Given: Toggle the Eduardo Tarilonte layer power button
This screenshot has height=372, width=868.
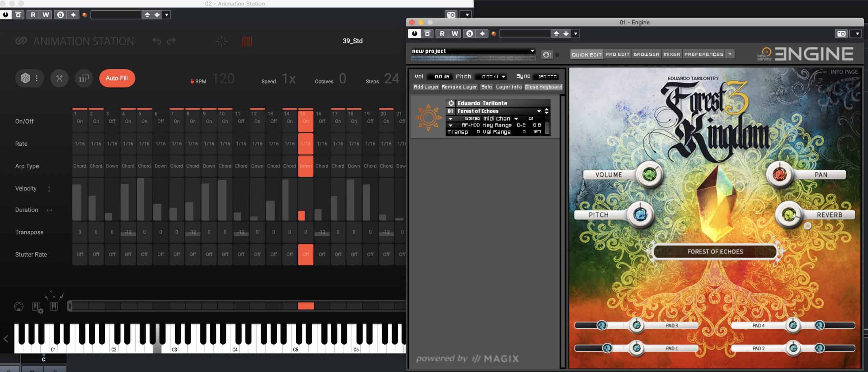Looking at the screenshot, I should 451,103.
